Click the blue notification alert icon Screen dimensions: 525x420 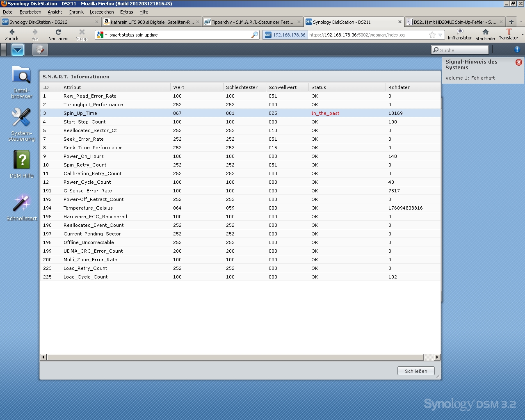pyautogui.click(x=517, y=50)
